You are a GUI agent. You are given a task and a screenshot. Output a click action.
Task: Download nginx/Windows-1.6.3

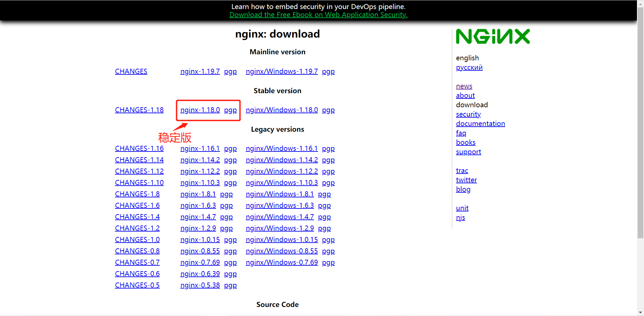click(x=280, y=205)
